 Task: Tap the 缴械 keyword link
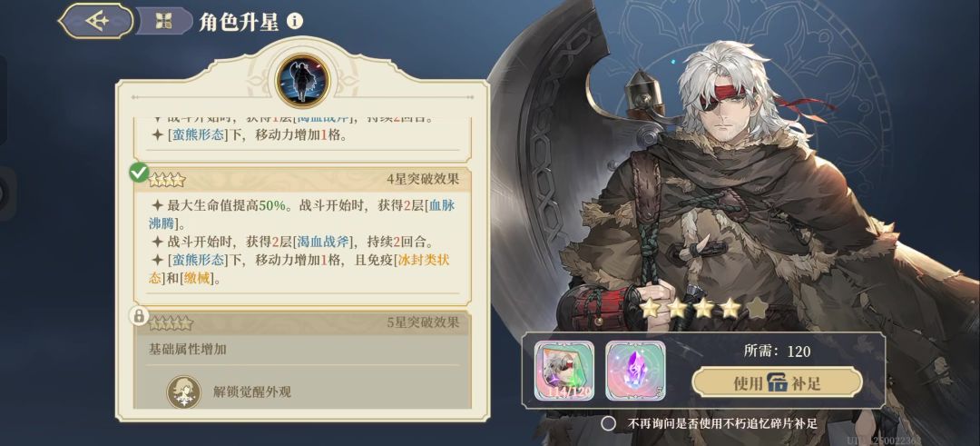pyautogui.click(x=197, y=279)
